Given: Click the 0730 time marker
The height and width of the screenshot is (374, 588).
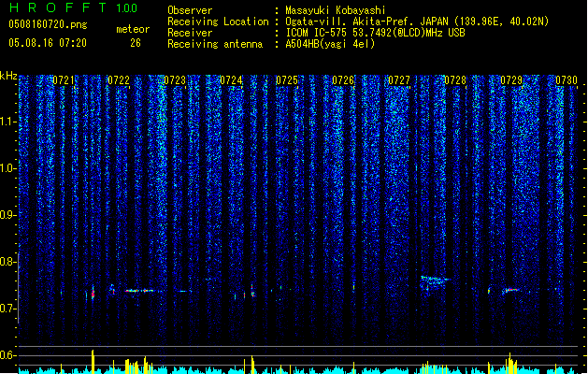Looking at the screenshot, I should tap(566, 80).
